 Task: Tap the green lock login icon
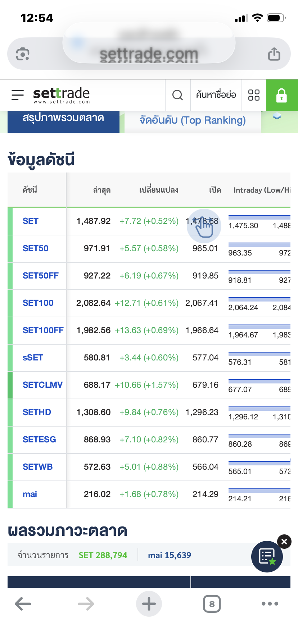282,95
